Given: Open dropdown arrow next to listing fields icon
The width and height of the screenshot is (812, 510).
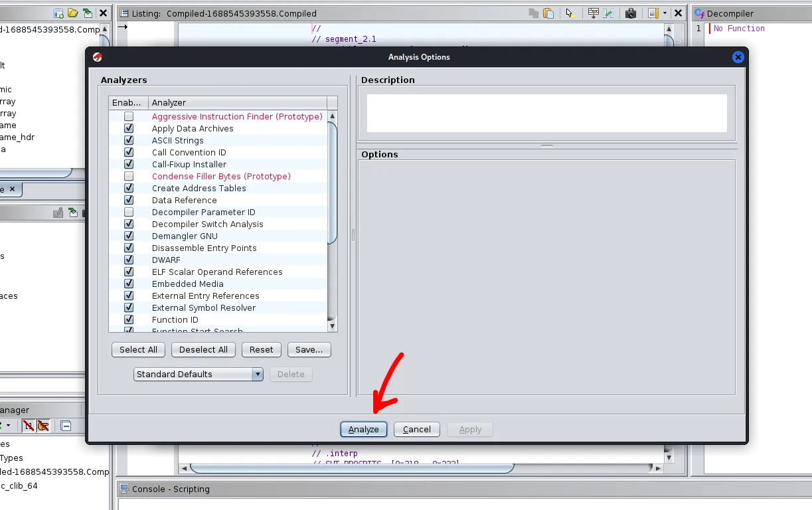Looking at the screenshot, I should pos(665,13).
